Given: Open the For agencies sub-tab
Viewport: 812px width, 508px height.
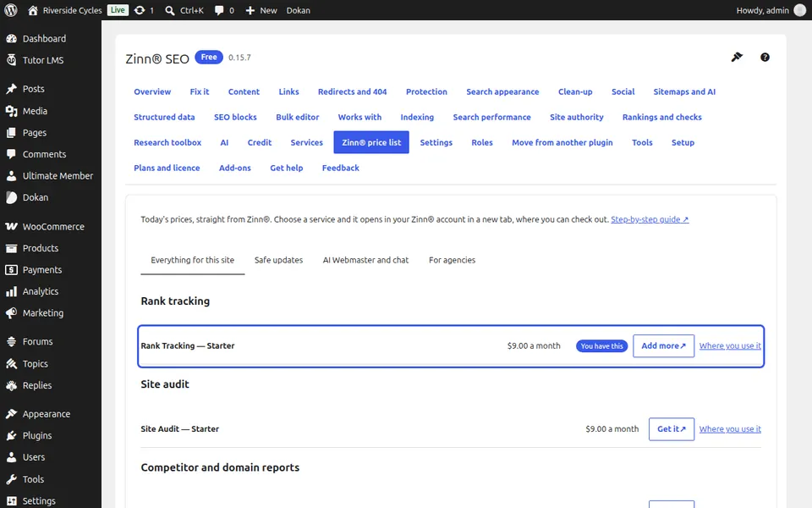Looking at the screenshot, I should click(x=452, y=260).
